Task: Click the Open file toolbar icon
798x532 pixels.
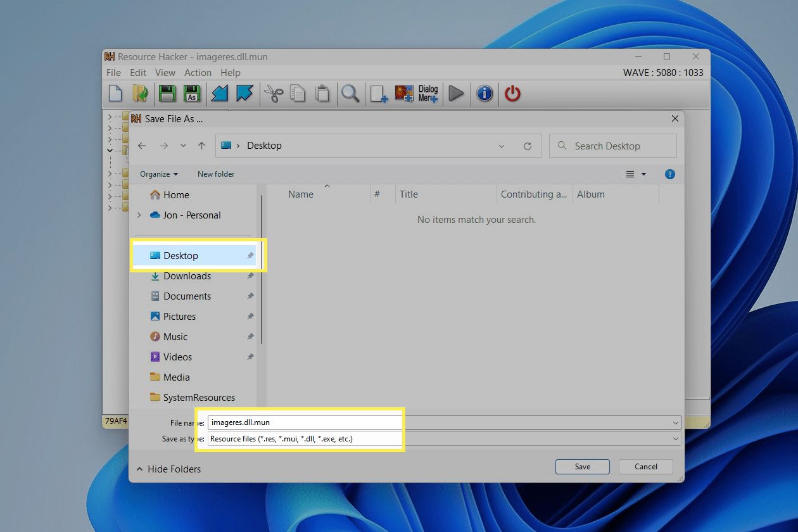Action: coord(140,94)
